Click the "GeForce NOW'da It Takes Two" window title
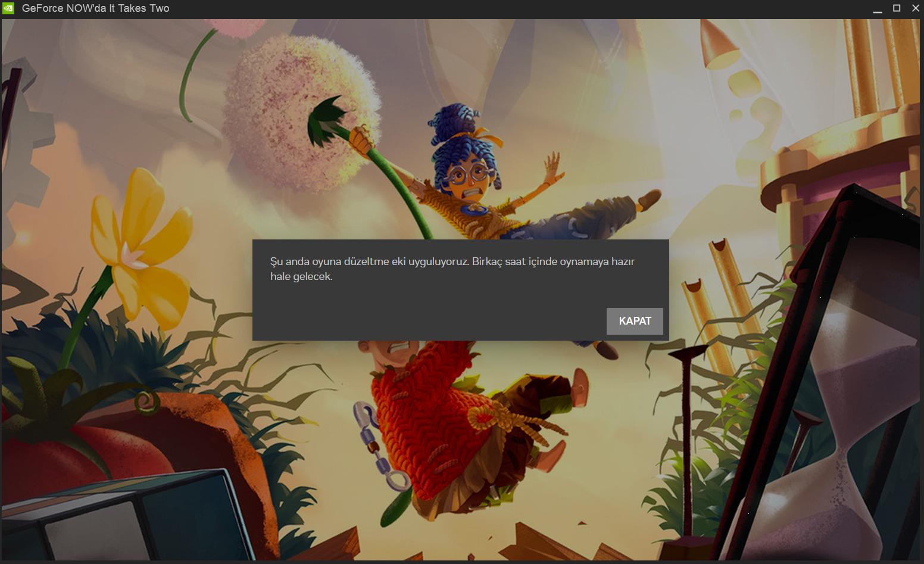The height and width of the screenshot is (564, 924). click(x=96, y=8)
